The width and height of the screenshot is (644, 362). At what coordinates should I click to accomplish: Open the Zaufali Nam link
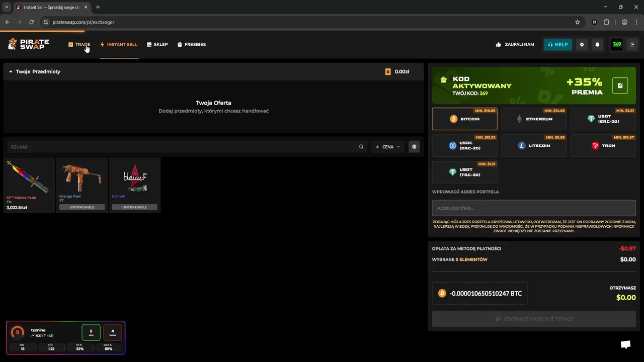pyautogui.click(x=515, y=44)
